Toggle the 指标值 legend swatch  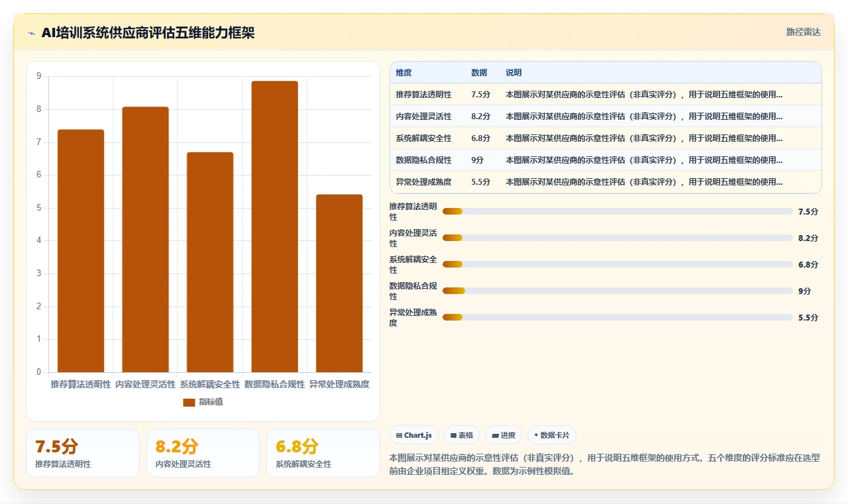tap(189, 402)
